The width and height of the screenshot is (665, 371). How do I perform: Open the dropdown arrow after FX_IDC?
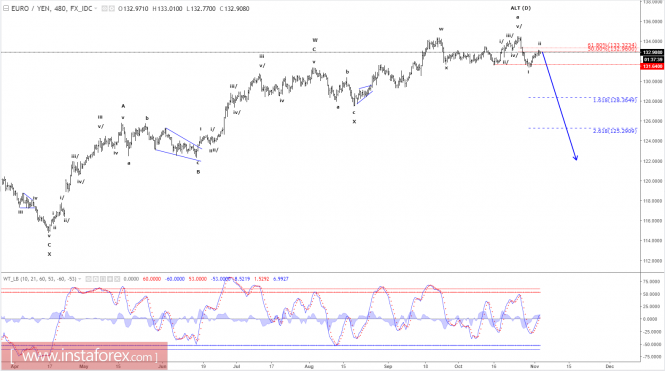tap(96, 8)
